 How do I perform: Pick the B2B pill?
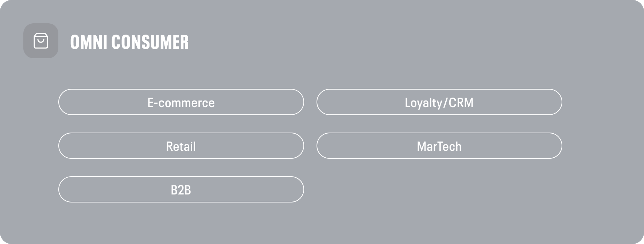click(x=181, y=189)
